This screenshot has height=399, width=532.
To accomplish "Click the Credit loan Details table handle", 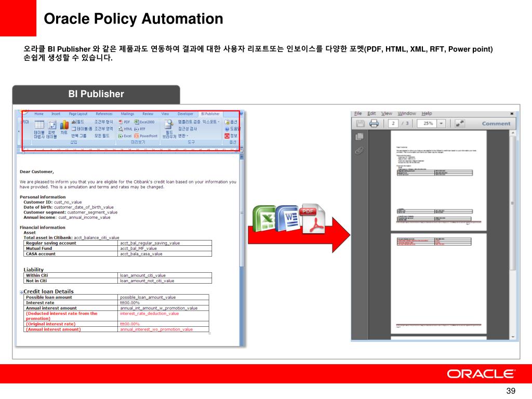I will 22,292.
